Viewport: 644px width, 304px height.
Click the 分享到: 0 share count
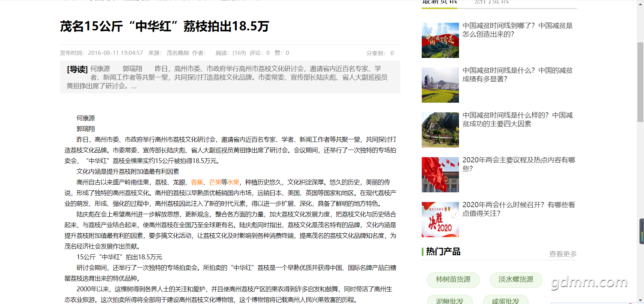380,53
